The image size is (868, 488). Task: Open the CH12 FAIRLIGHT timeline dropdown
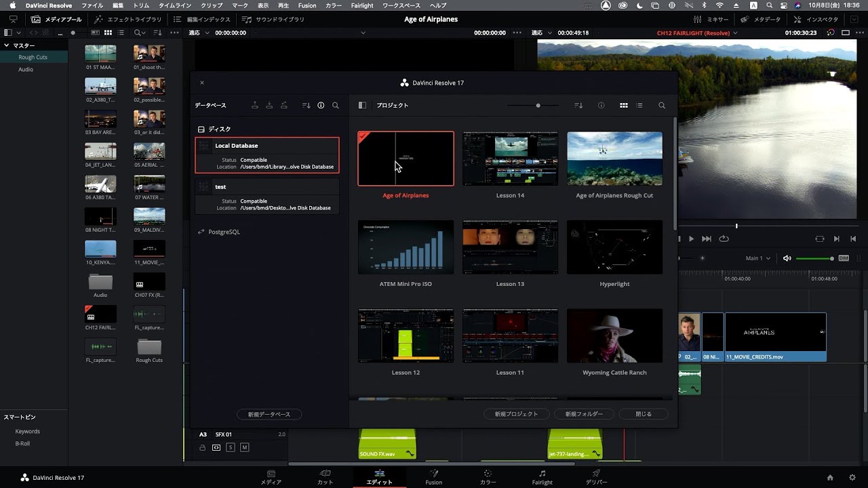click(x=735, y=33)
